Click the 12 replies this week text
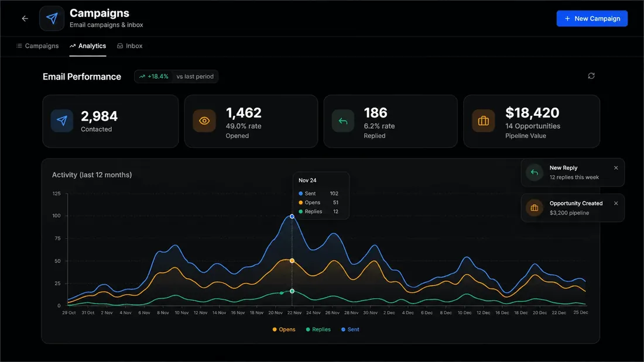644x362 pixels. tap(574, 177)
